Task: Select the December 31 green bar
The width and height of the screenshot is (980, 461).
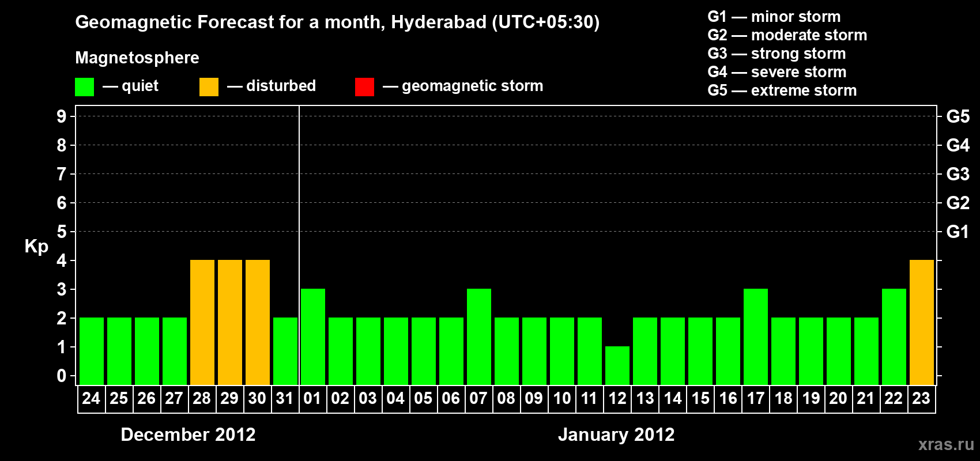Action: click(285, 352)
